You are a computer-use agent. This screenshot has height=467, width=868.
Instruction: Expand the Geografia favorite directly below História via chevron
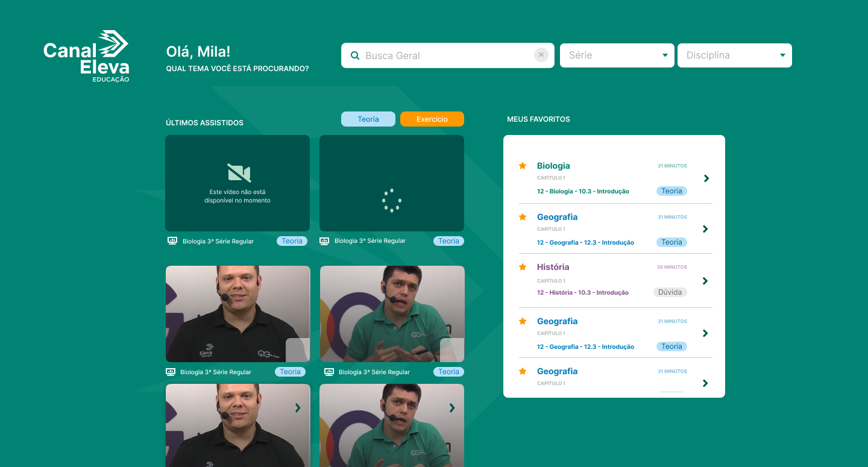click(706, 333)
